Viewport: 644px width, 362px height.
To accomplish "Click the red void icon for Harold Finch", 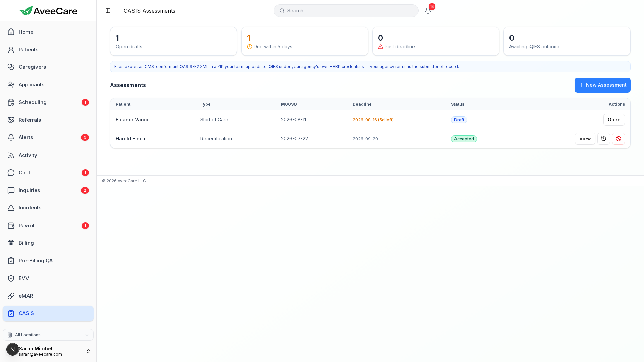I will click(x=619, y=139).
